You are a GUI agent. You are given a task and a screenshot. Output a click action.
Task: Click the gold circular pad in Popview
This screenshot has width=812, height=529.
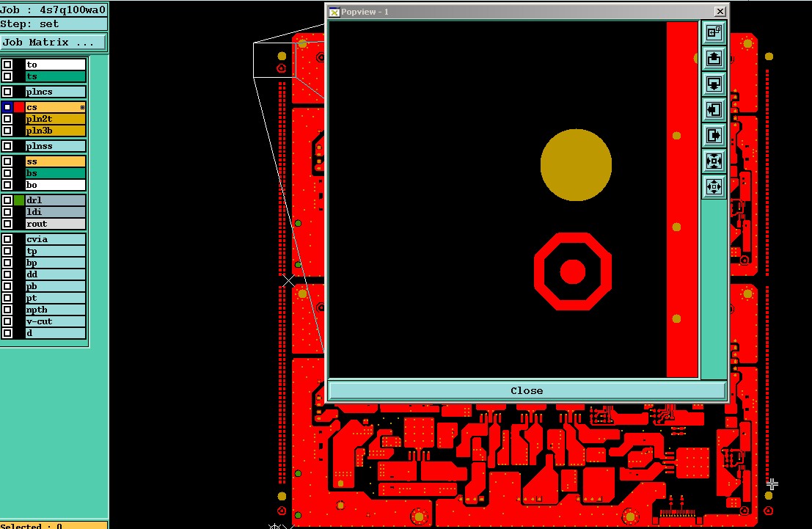tap(576, 165)
